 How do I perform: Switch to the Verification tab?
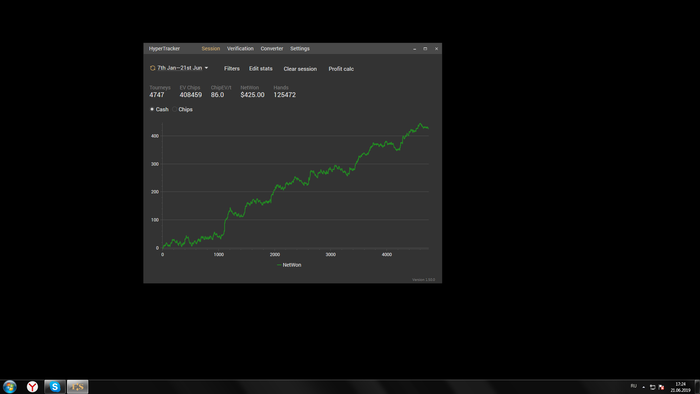tap(240, 49)
